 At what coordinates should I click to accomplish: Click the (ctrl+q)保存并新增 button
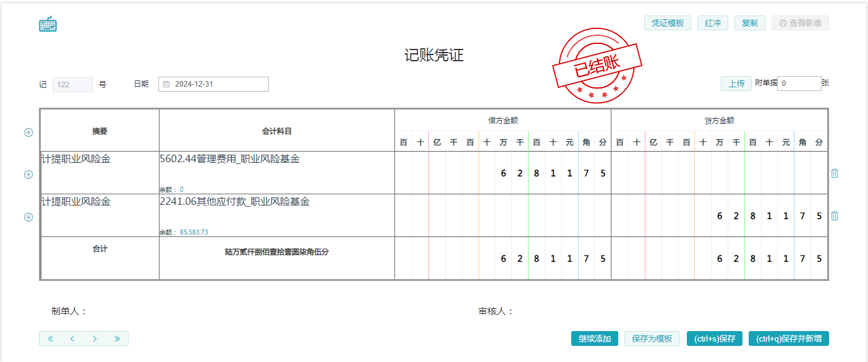click(x=788, y=338)
